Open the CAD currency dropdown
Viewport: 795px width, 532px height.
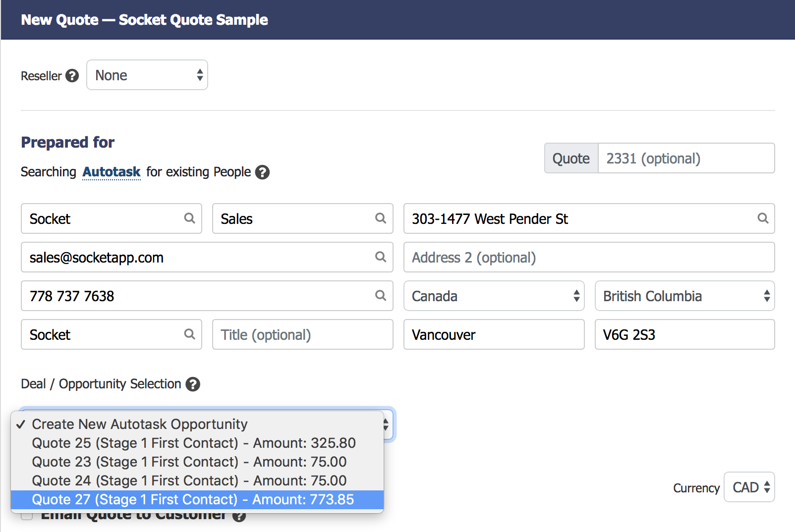pos(749,487)
